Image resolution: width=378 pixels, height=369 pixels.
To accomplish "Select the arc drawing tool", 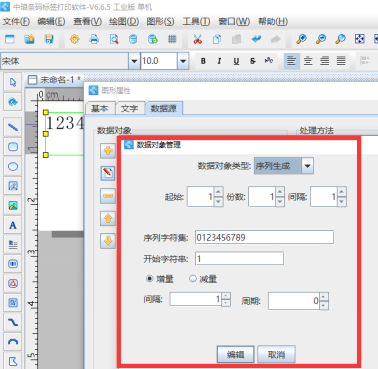I will (13, 342).
